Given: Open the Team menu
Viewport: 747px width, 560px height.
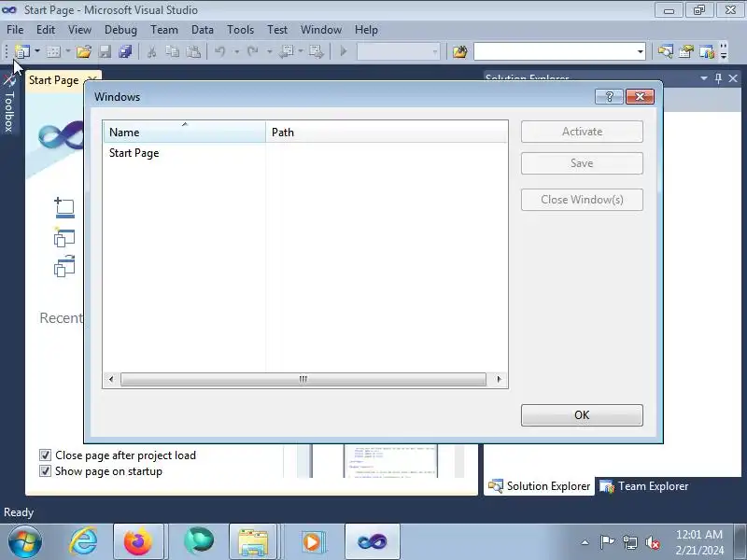Looking at the screenshot, I should point(164,30).
